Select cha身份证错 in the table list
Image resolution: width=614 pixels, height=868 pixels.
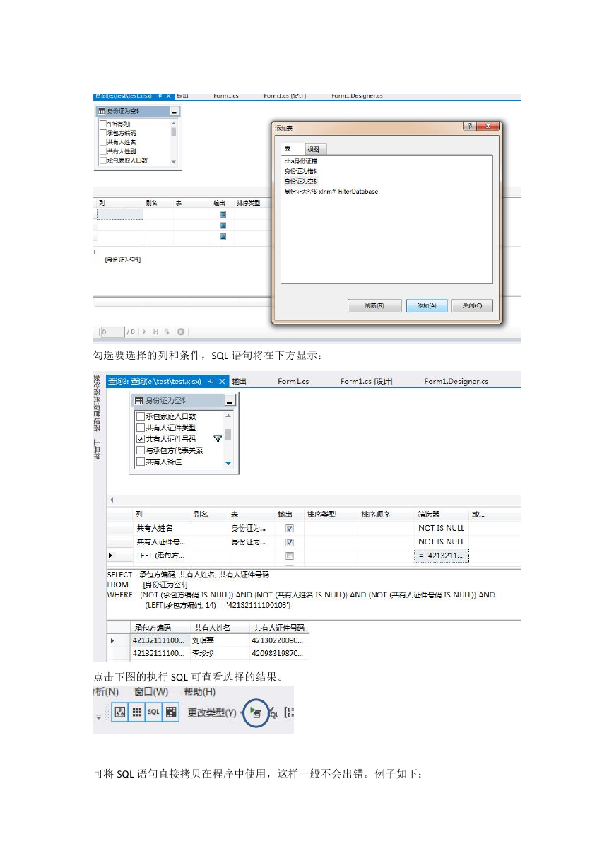[301, 161]
